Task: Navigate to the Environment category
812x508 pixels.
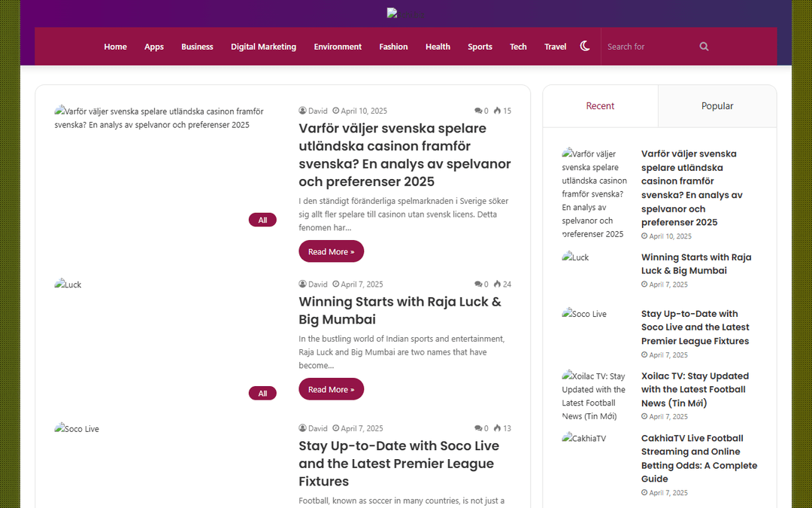Action: coord(338,47)
